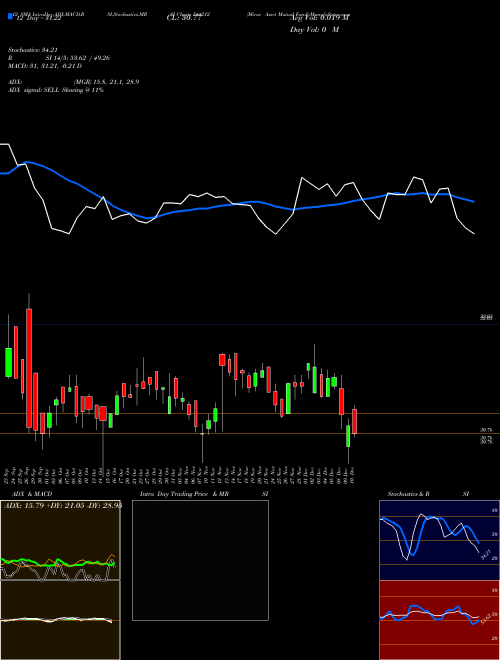Click the 'Stochastics & RSI' panel title
500x660 pixels.
tap(428, 494)
